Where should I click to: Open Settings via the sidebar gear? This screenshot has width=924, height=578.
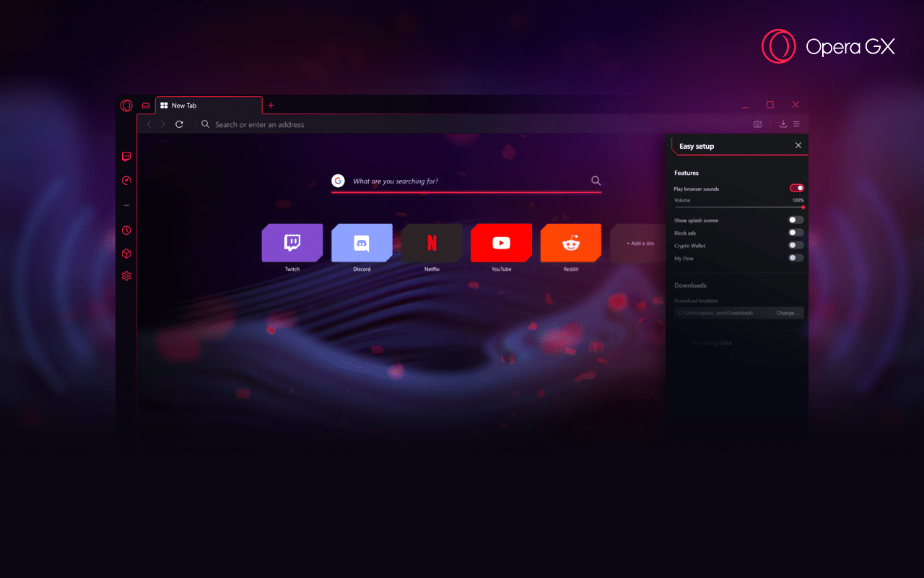[x=126, y=275]
